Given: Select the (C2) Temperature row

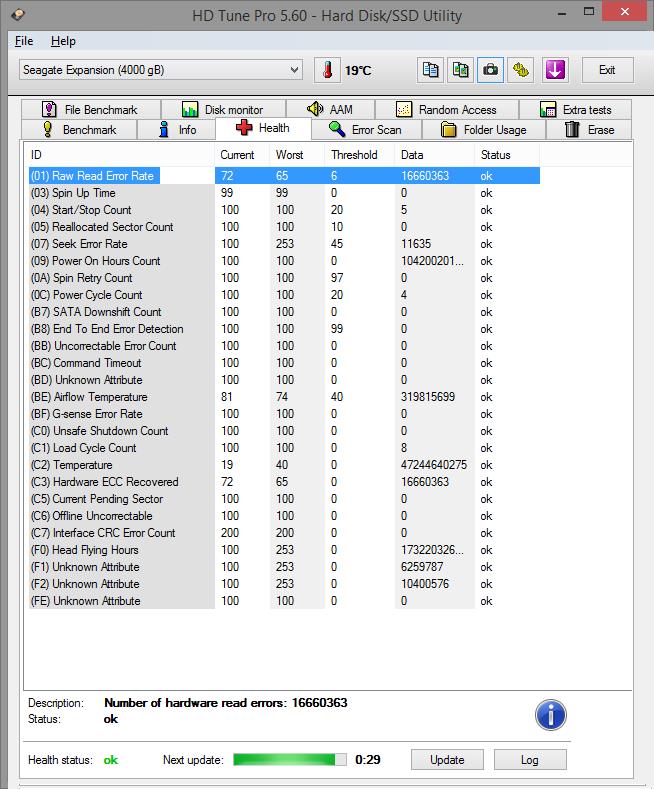Looking at the screenshot, I should click(x=284, y=465).
